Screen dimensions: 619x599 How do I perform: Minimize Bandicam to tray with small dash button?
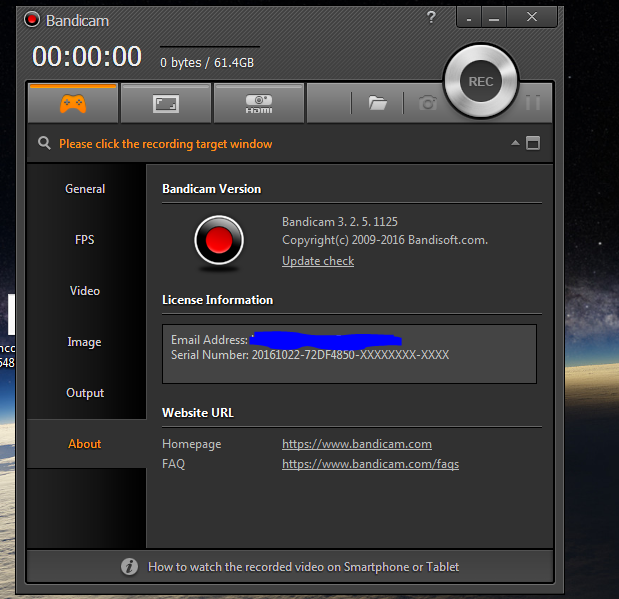point(469,18)
